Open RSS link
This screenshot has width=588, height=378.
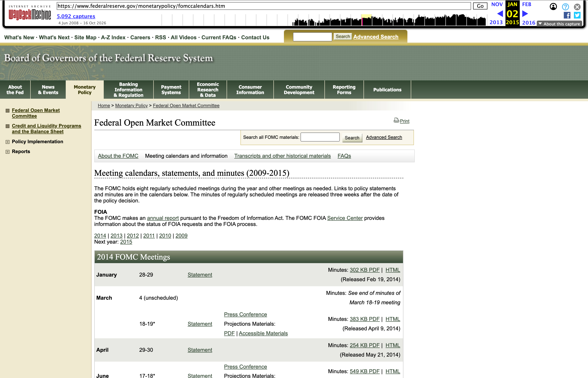click(x=160, y=37)
